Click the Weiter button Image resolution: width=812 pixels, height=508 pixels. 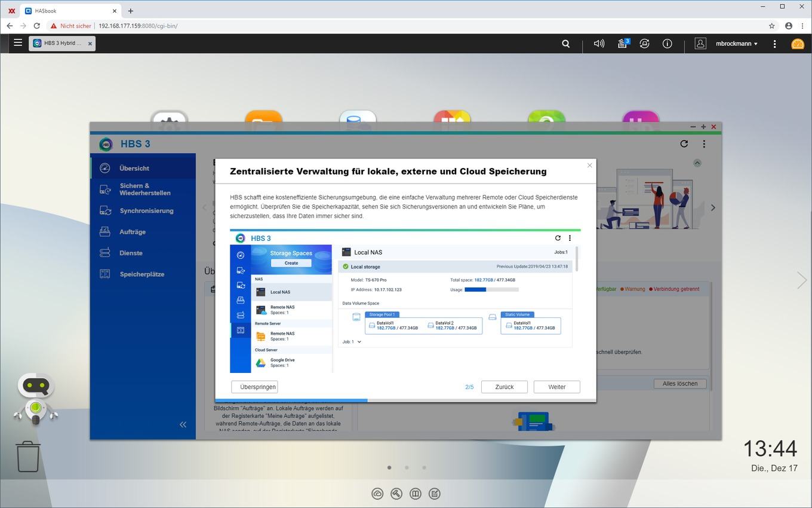pos(557,387)
